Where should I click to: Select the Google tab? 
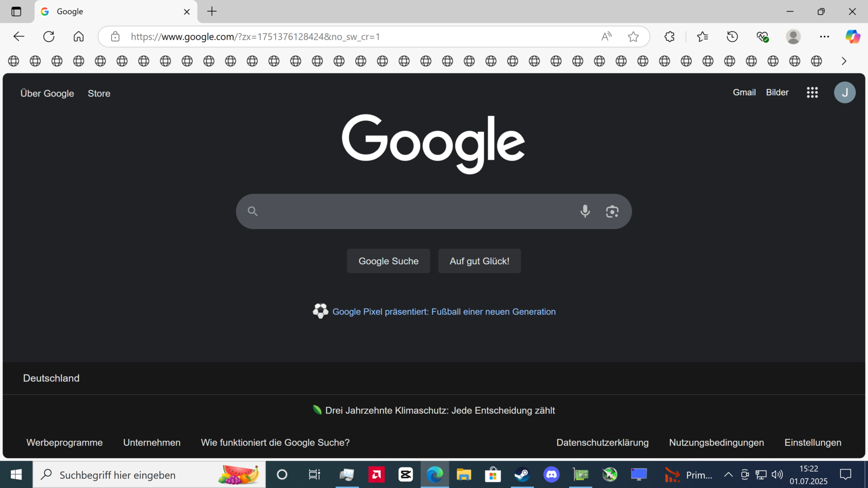(116, 11)
